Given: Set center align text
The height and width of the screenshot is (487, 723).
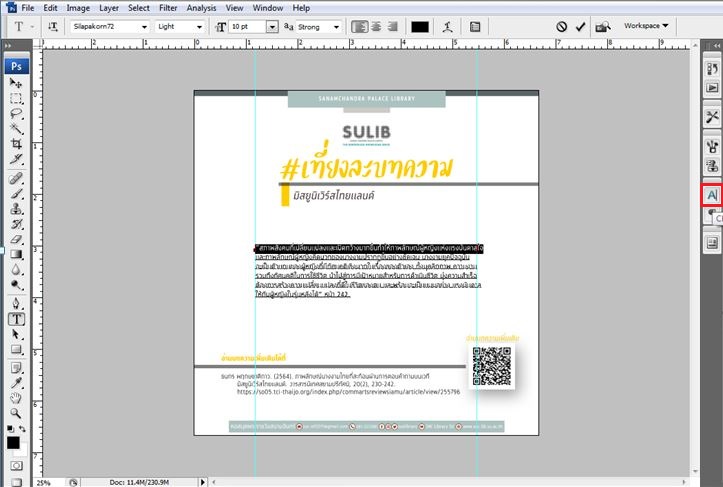Looking at the screenshot, I should pos(376,27).
